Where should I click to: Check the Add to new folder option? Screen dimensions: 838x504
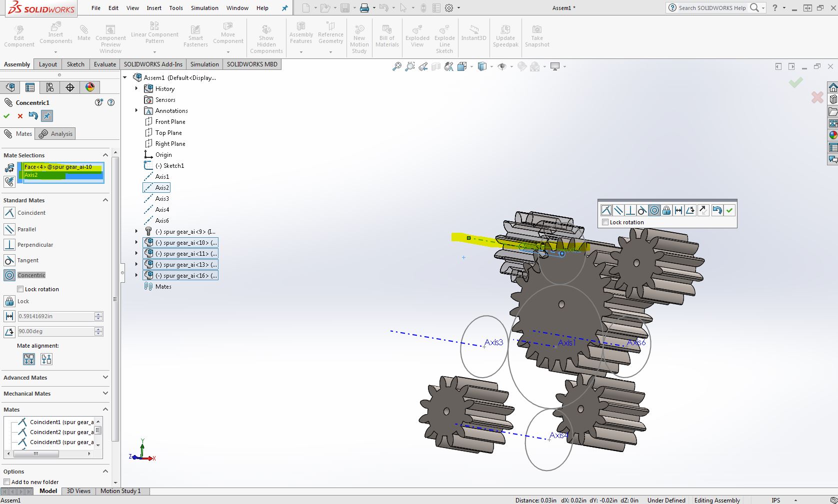click(x=7, y=482)
